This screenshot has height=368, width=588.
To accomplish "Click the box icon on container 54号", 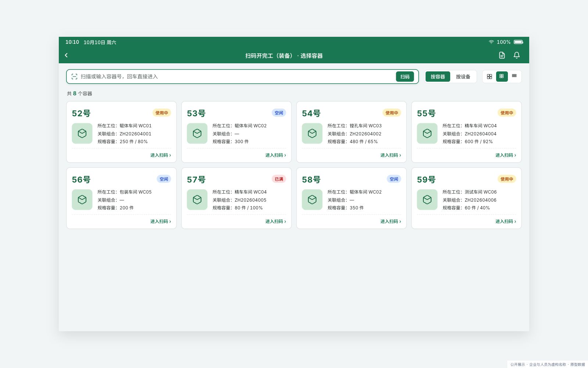I will point(312,133).
